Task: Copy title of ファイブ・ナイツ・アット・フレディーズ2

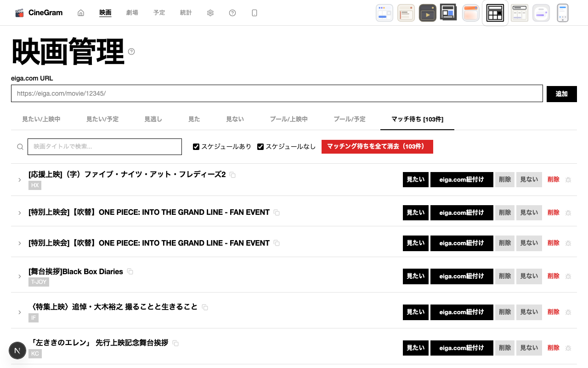Action: 233,175
